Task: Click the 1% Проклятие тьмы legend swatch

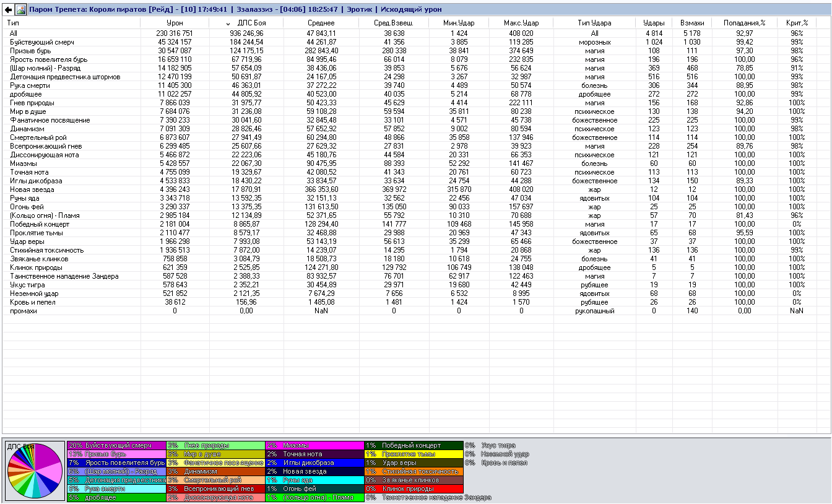Action: (x=414, y=454)
